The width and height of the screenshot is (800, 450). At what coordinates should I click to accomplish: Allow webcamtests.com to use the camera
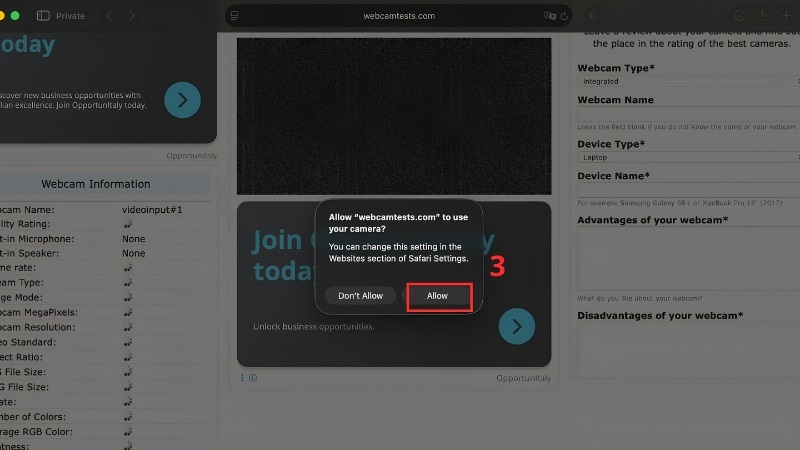[437, 295]
